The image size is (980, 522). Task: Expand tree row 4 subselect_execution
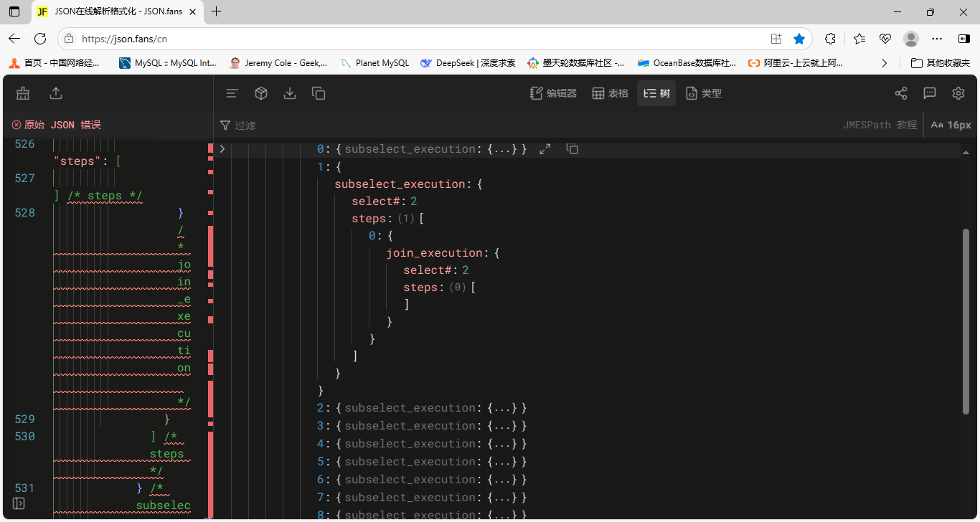coord(422,444)
